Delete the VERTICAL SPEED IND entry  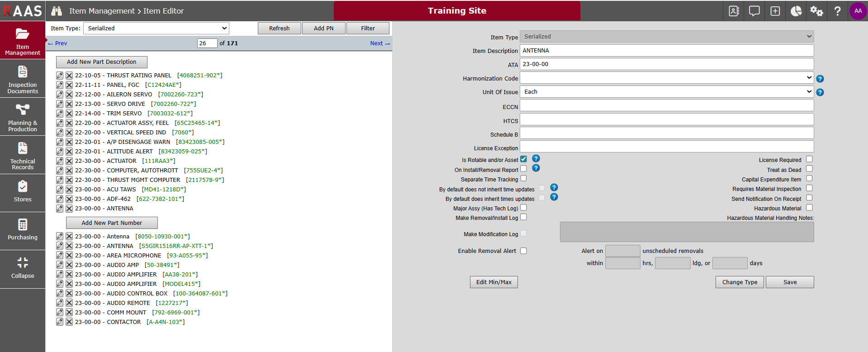coord(69,133)
